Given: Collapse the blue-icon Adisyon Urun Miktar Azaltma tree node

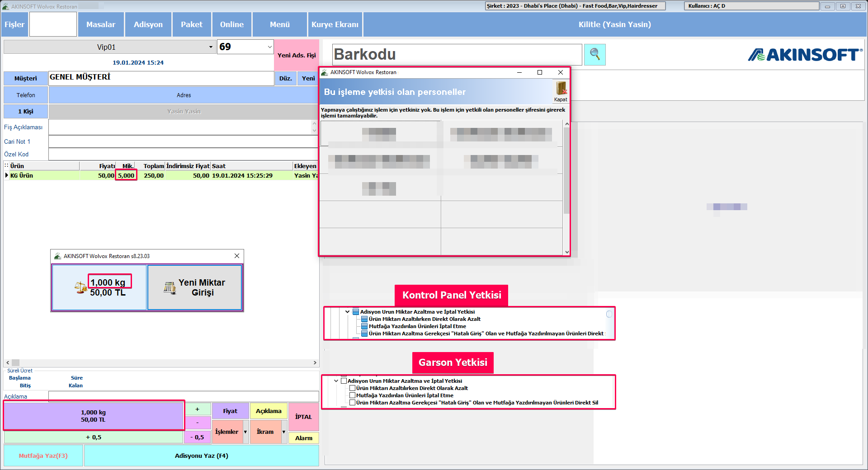Looking at the screenshot, I should [347, 312].
